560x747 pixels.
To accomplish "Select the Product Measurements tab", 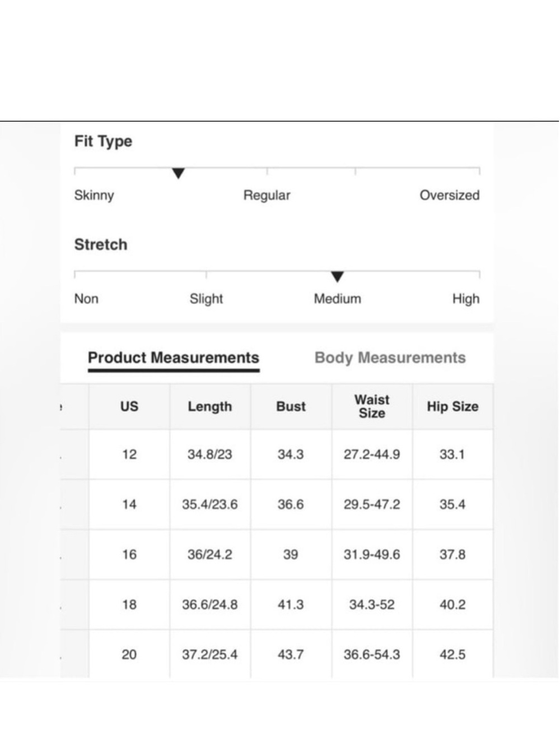I will tap(174, 358).
